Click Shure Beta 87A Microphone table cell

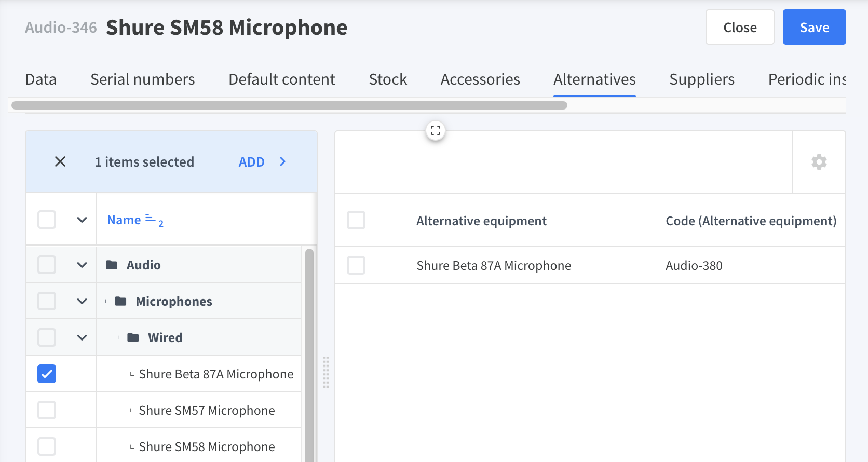point(494,265)
